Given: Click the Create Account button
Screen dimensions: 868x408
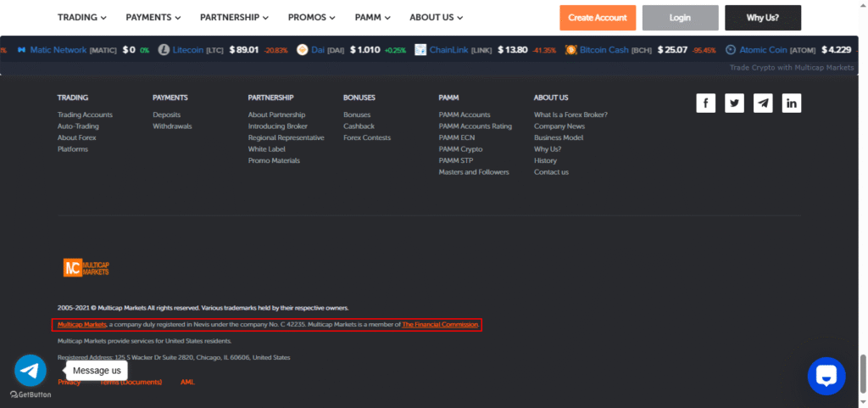Looking at the screenshot, I should click(598, 18).
